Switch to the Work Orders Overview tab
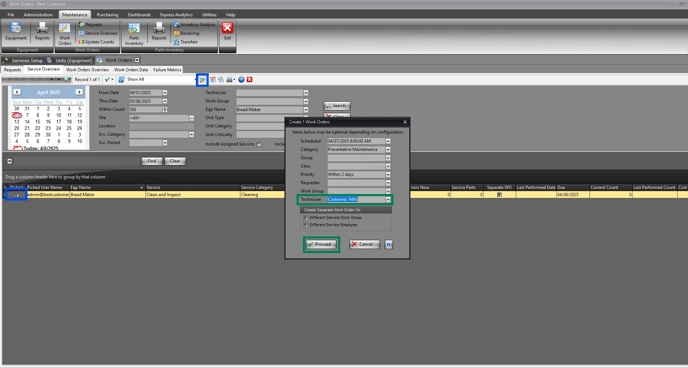The width and height of the screenshot is (688, 368). tap(87, 70)
